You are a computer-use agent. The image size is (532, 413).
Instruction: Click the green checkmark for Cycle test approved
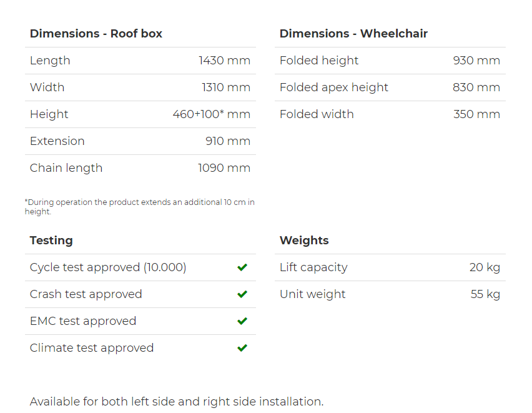pos(242,267)
